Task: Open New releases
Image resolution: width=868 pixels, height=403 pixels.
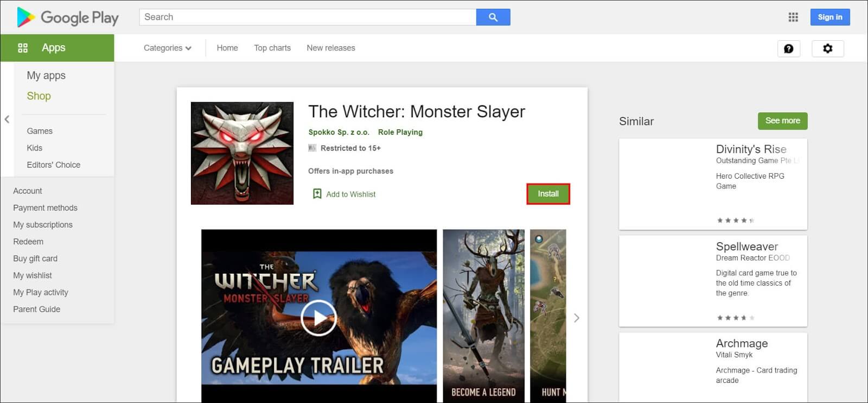Action: pyautogui.click(x=331, y=48)
